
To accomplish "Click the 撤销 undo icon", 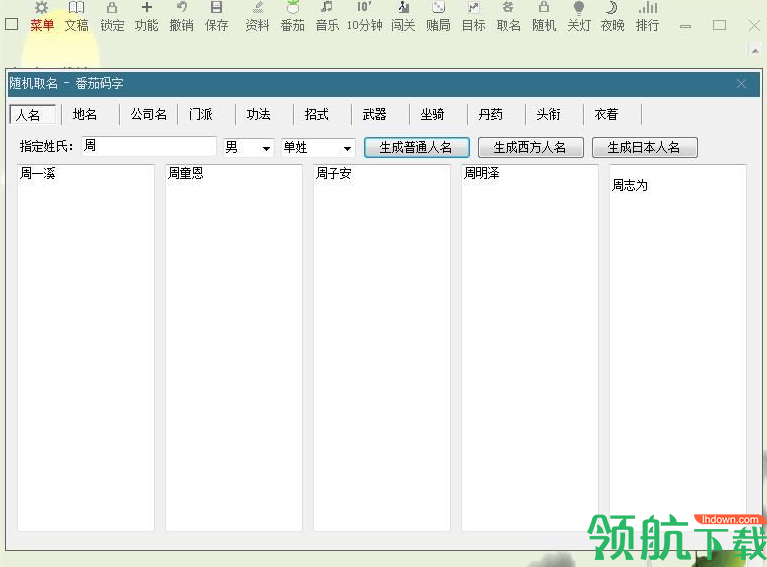I will click(181, 16).
